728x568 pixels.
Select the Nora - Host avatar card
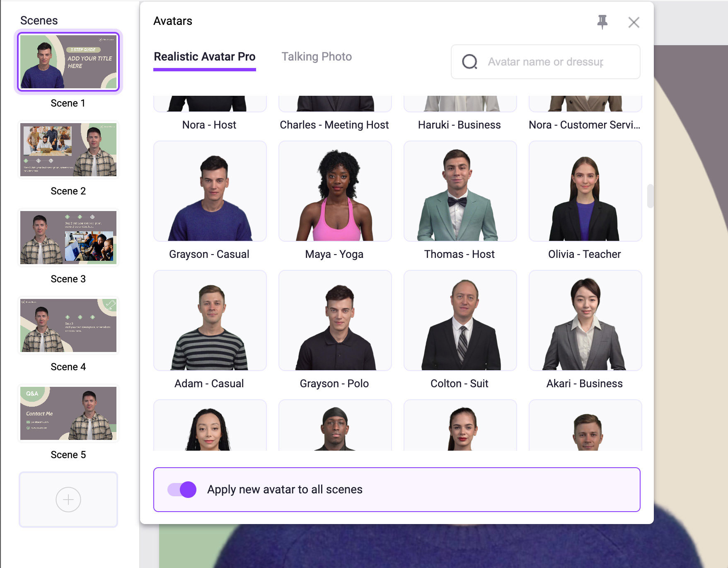pos(210,104)
